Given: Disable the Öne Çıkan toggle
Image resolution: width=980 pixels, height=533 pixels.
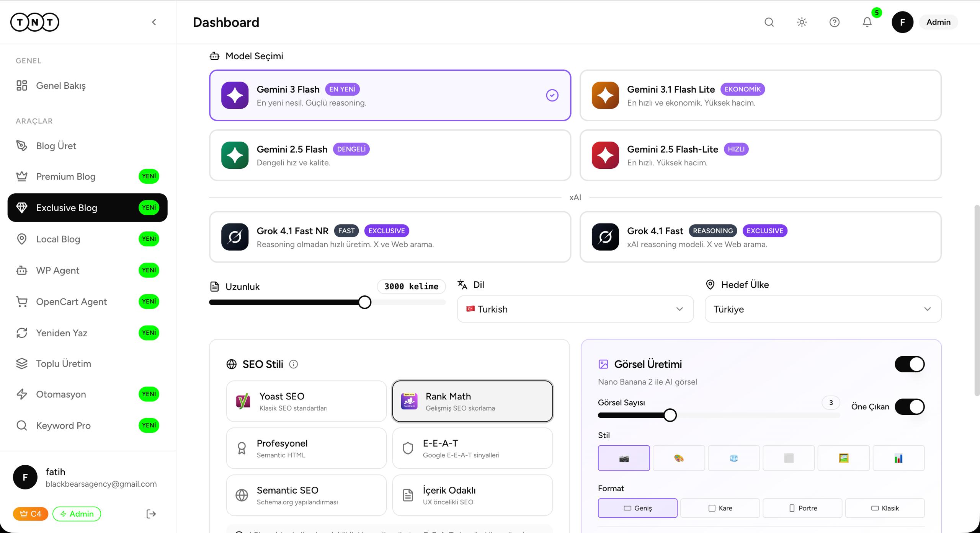Looking at the screenshot, I should point(910,407).
